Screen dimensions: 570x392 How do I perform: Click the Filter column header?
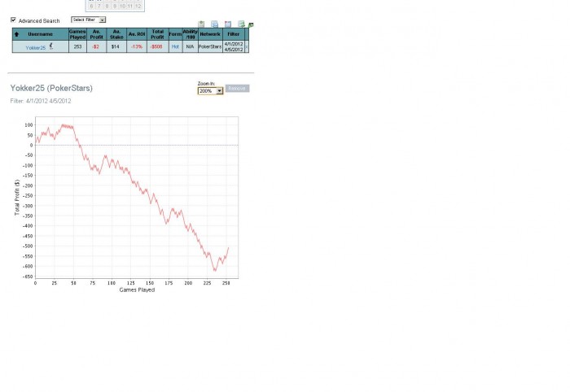234,34
